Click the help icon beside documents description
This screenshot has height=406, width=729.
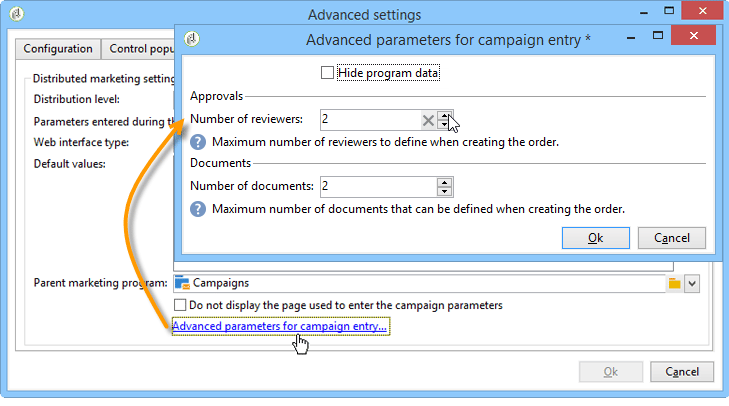198,209
